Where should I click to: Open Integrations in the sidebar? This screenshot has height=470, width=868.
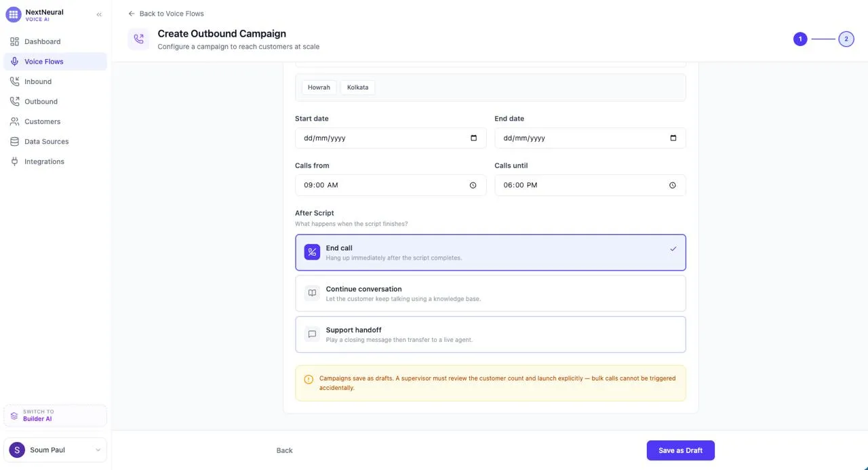(55, 161)
